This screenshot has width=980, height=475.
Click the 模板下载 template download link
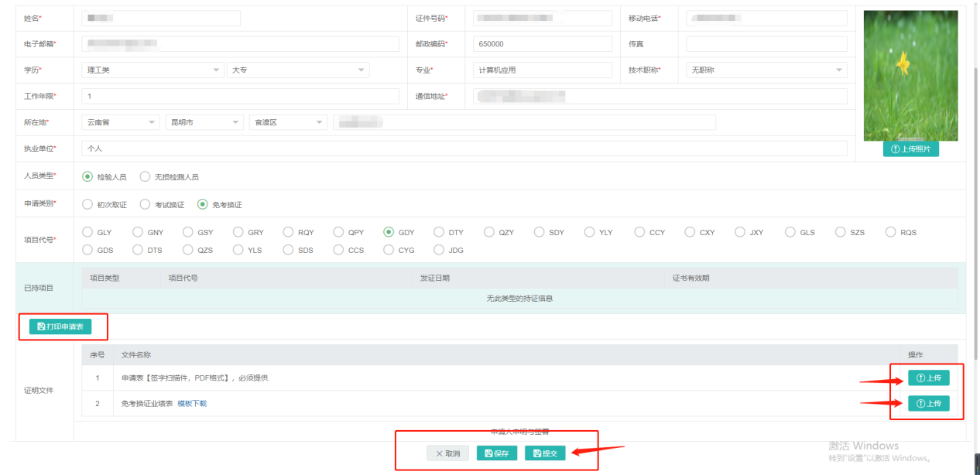pos(192,403)
